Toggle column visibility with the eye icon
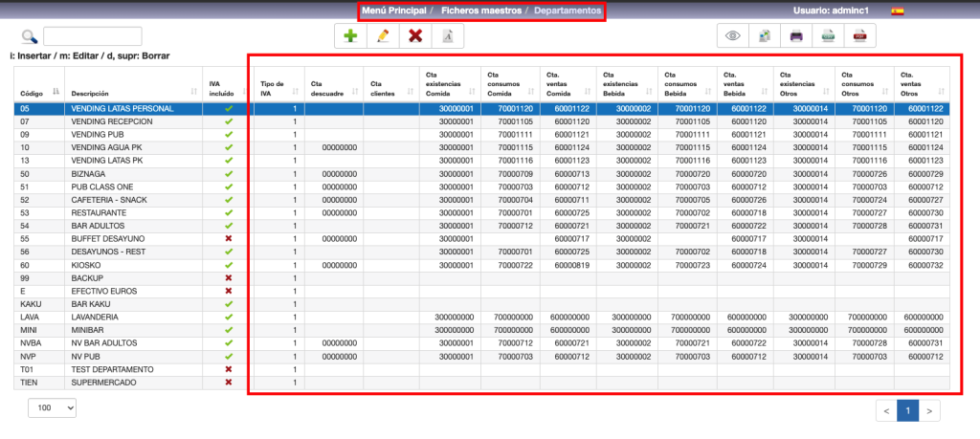Screen dimensions: 980x439 tap(733, 36)
